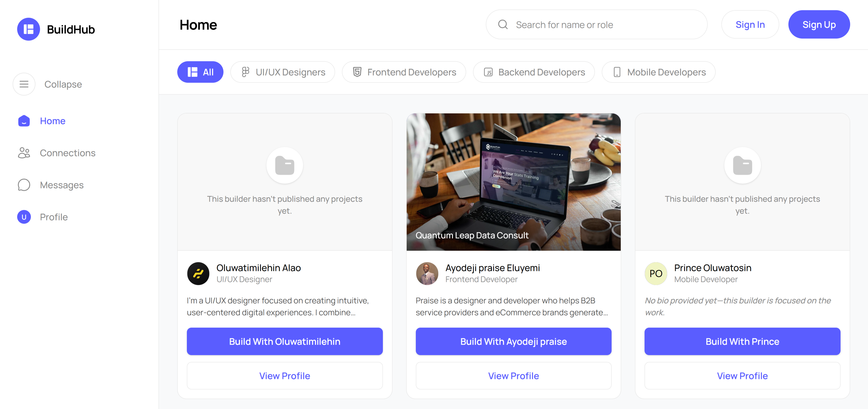Viewport: 868px width, 409px height.
Task: Click Oluwatimilehin's yellow avatar badge
Action: [x=199, y=274]
